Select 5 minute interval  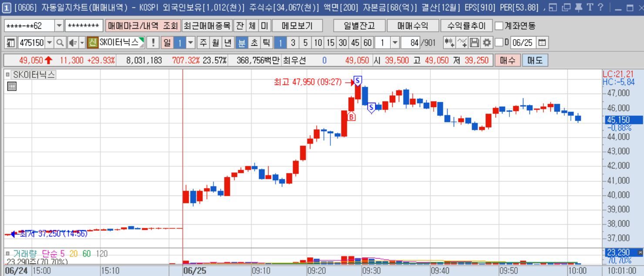click(305, 43)
